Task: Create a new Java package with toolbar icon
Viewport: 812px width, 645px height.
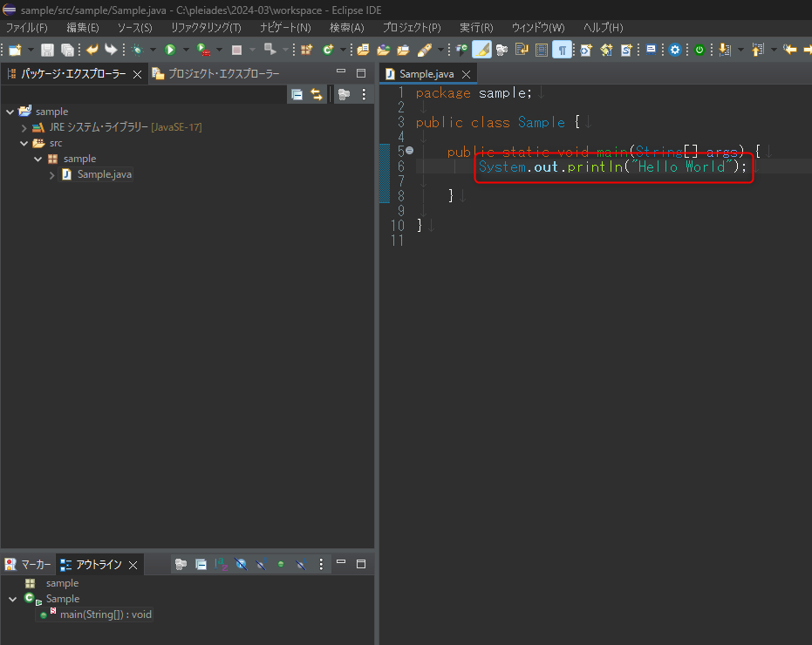Action: tap(307, 50)
